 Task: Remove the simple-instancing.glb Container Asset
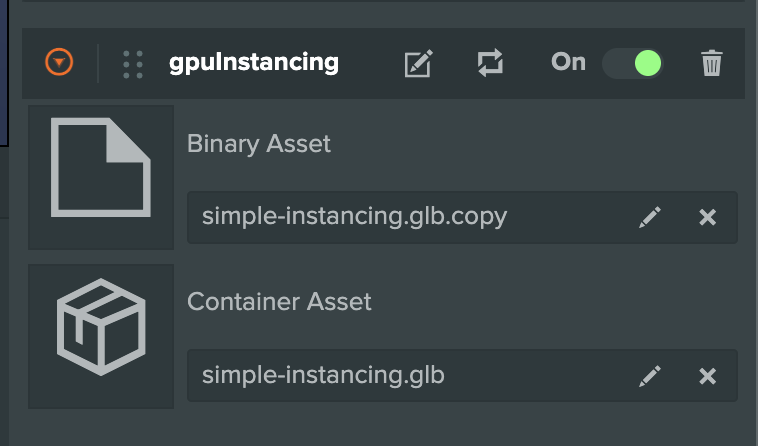[707, 376]
